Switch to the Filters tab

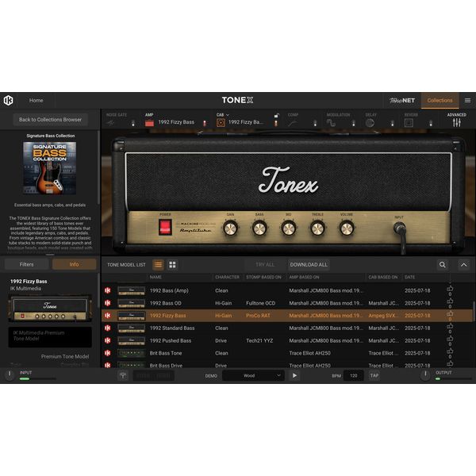coord(27,264)
